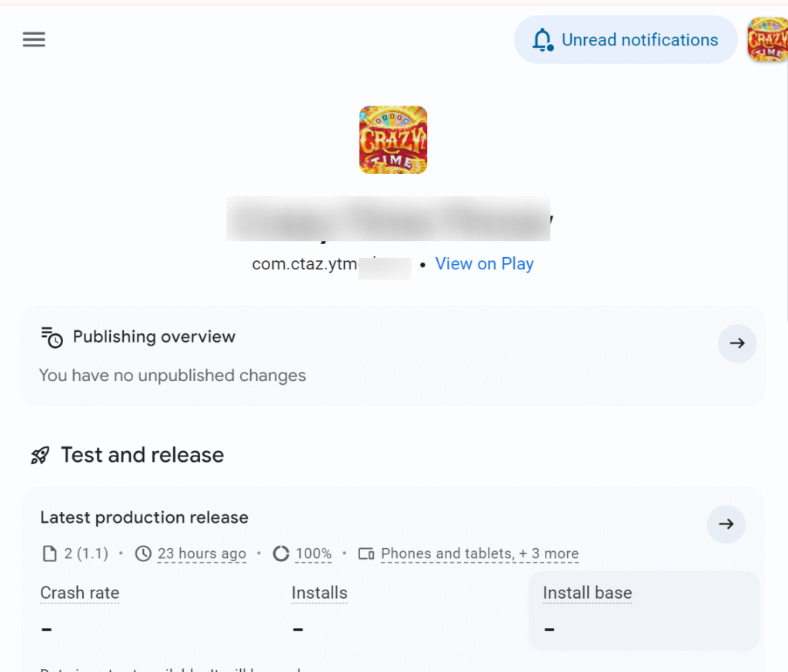Click the rollout percentage circle icon
The image size is (788, 672).
click(282, 553)
